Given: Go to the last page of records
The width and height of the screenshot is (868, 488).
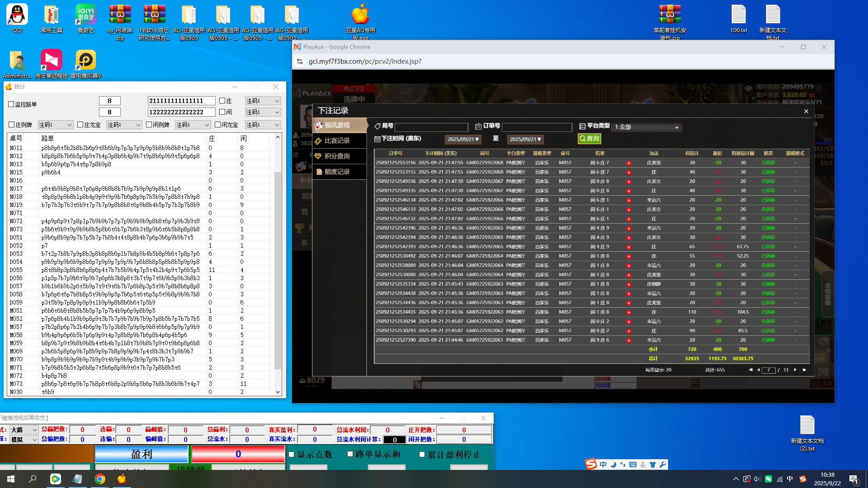Looking at the screenshot, I should point(804,370).
